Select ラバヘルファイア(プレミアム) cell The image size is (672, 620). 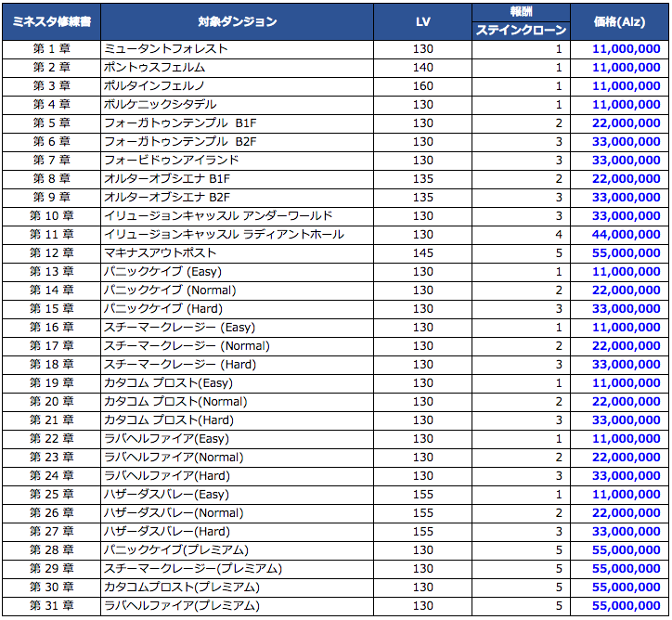click(237, 606)
